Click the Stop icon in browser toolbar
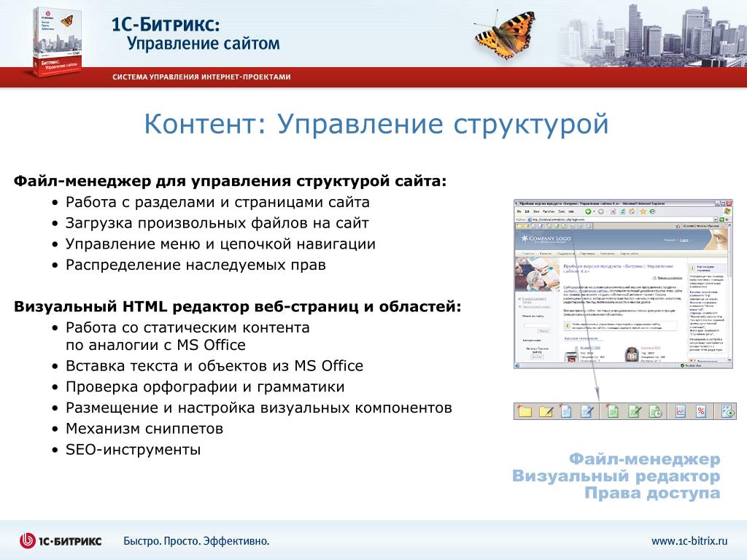Image resolution: width=747 pixels, height=560 pixels. tap(613, 211)
